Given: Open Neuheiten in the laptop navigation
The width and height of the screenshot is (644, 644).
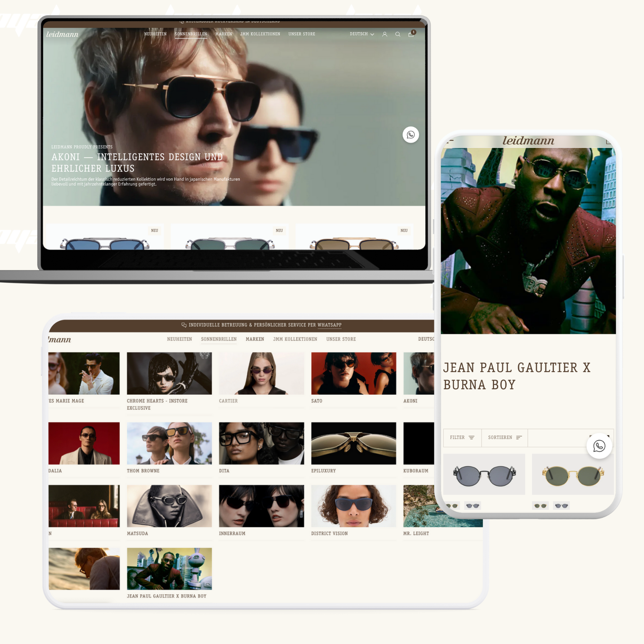Looking at the screenshot, I should (x=155, y=34).
